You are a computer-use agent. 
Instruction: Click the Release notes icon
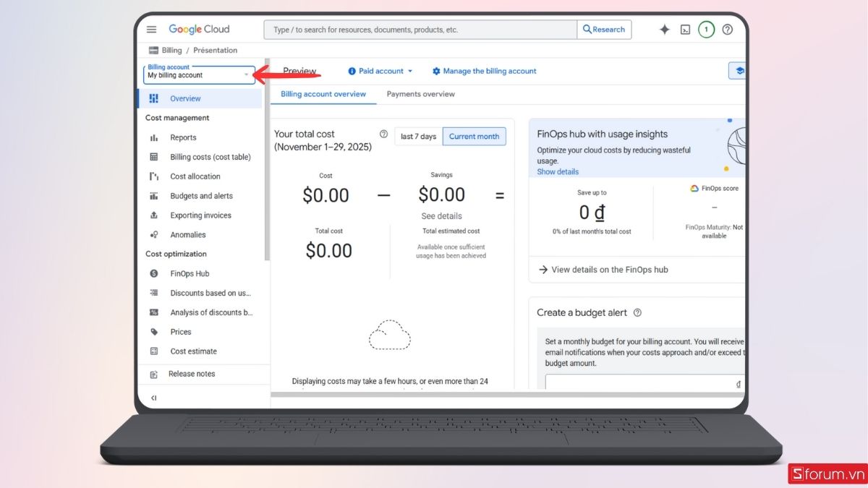point(153,374)
